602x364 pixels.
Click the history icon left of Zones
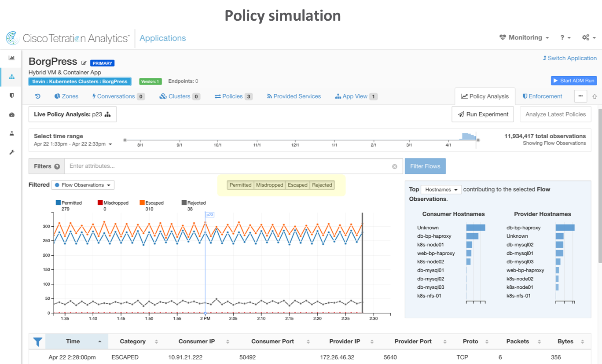click(38, 96)
